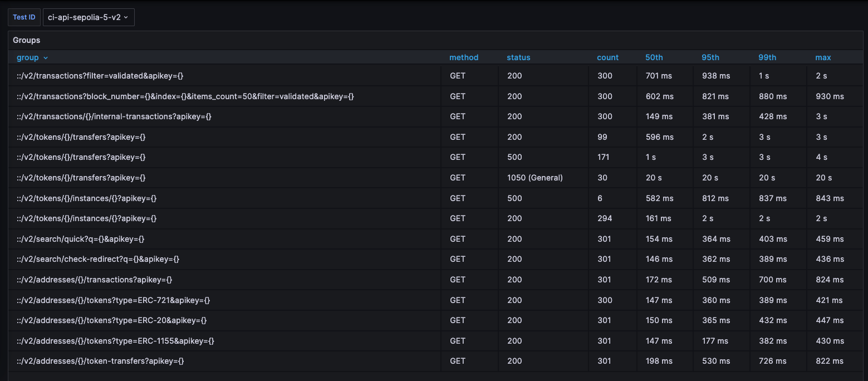Sort by the 99th percentile column header
This screenshot has height=381, width=868.
click(767, 57)
